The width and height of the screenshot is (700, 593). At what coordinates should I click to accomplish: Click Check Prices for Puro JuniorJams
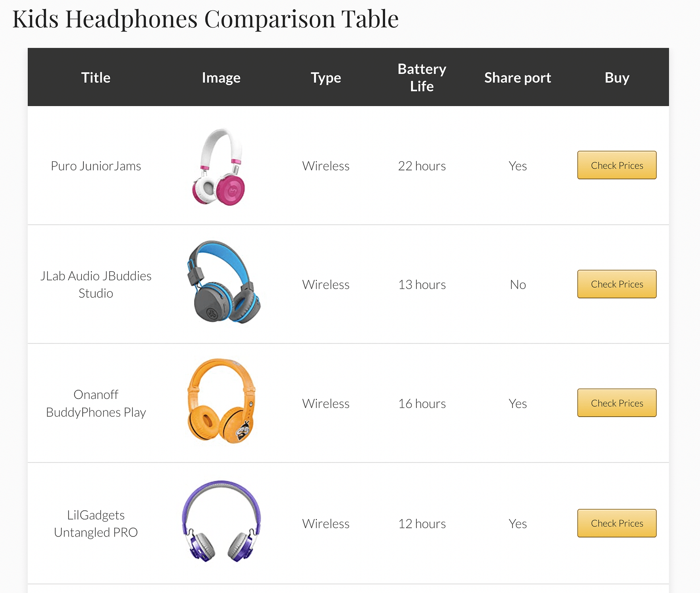(x=617, y=165)
